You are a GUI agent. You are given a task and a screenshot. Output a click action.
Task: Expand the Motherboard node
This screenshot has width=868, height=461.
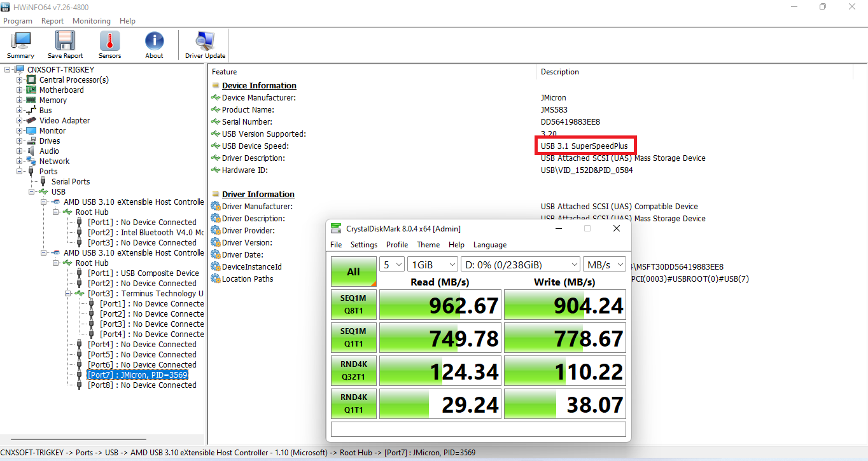[19, 90]
